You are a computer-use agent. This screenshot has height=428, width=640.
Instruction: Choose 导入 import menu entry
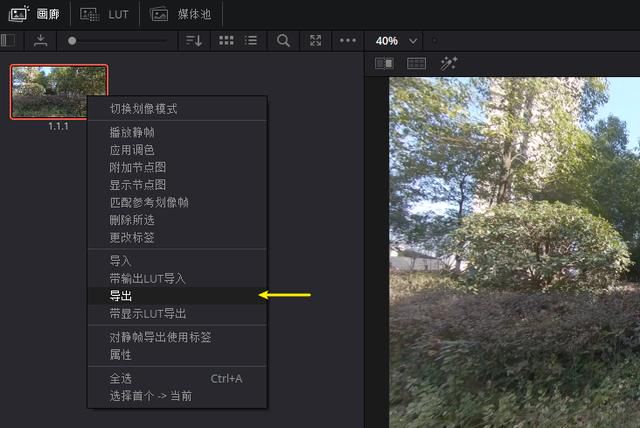tap(178, 261)
